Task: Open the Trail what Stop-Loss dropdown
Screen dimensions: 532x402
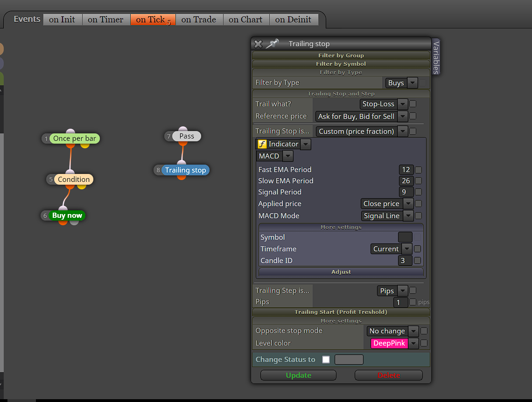Action: pyautogui.click(x=384, y=104)
